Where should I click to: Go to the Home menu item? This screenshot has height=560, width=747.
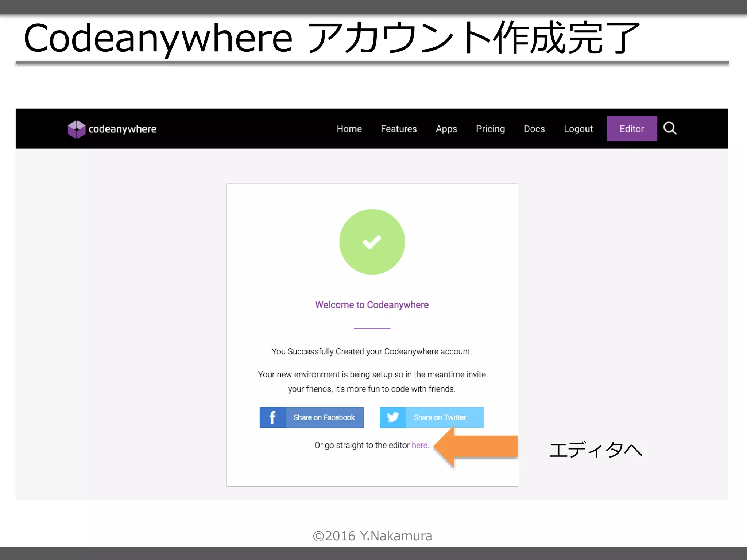349,129
